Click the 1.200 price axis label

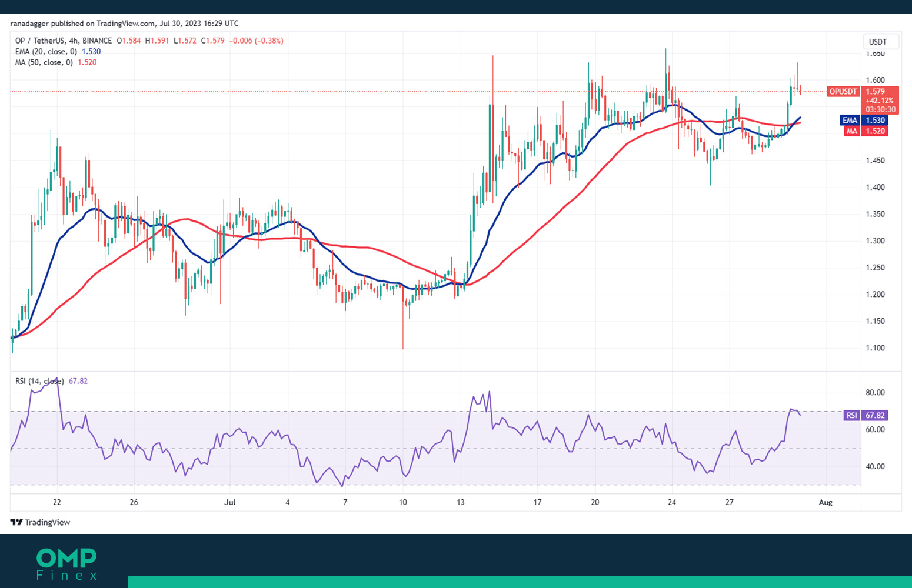875,295
